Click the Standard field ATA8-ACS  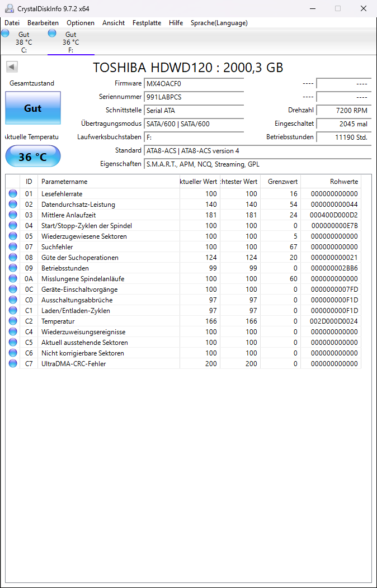pyautogui.click(x=258, y=151)
